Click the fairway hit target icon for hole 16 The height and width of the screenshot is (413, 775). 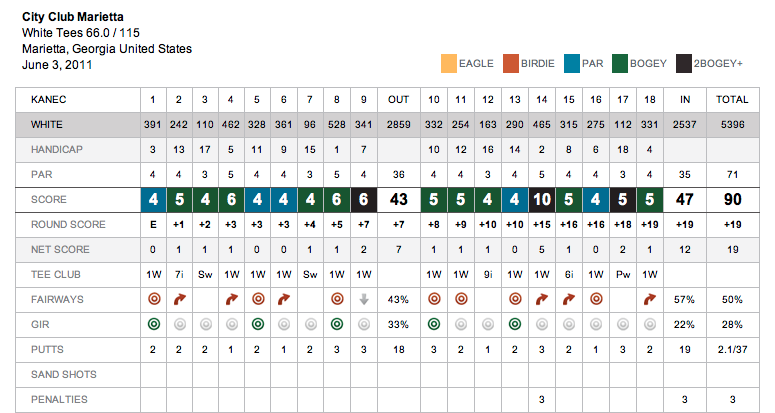pyautogui.click(x=595, y=298)
